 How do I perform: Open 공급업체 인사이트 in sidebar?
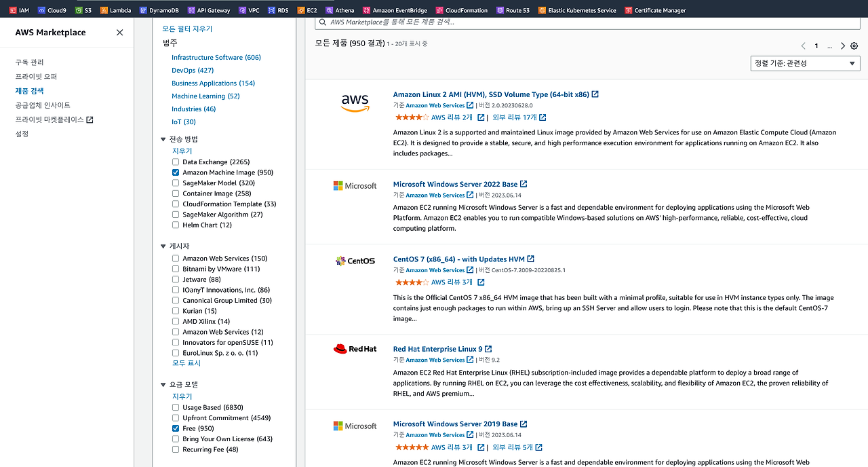(43, 105)
